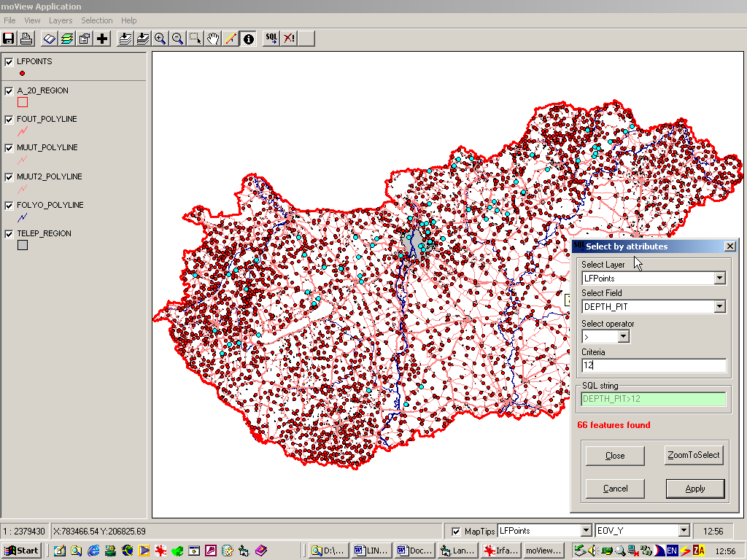Click the open book toolbar icon
This screenshot has width=747, height=560.
point(50,39)
